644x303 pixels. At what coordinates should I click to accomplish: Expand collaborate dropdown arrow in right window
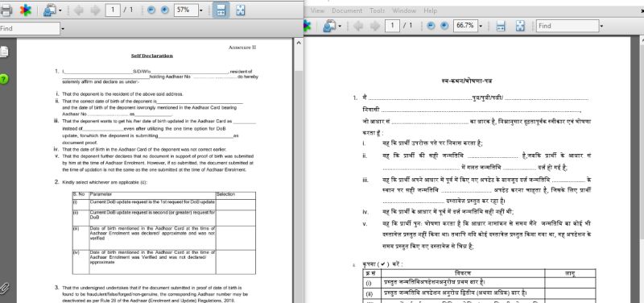340,27
